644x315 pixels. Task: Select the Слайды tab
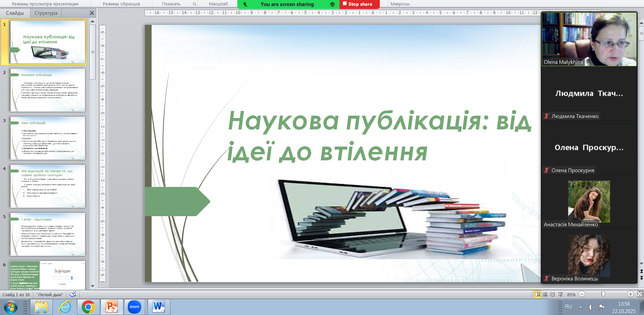[x=15, y=13]
